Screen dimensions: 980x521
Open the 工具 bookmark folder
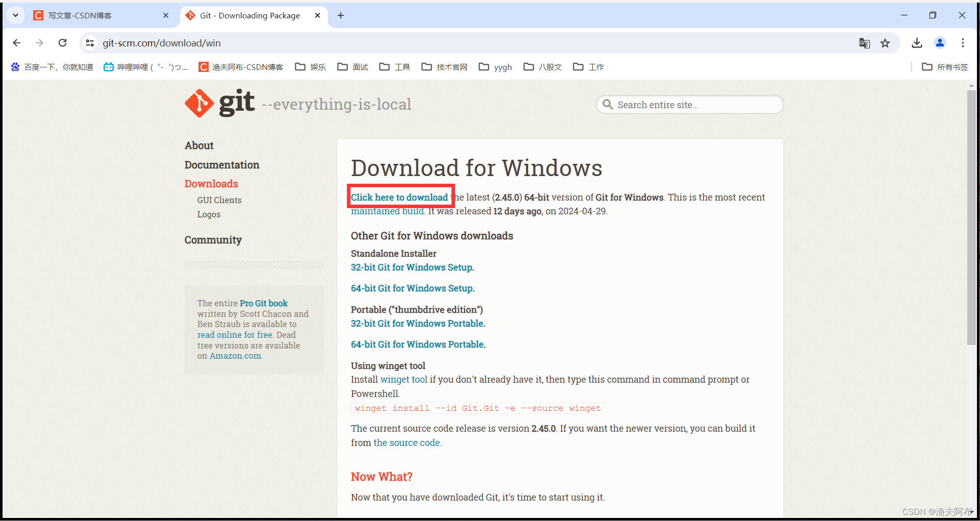[395, 67]
